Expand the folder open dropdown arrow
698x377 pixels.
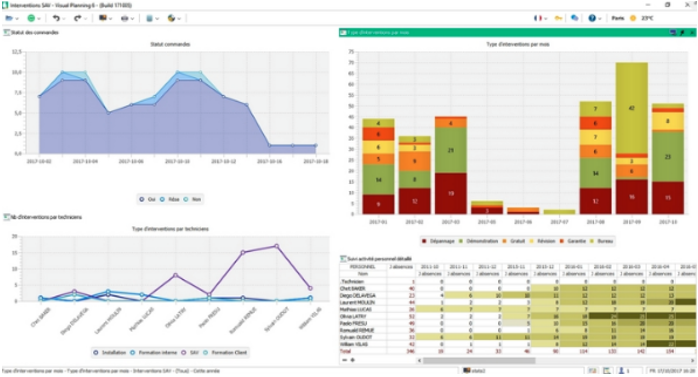17,19
